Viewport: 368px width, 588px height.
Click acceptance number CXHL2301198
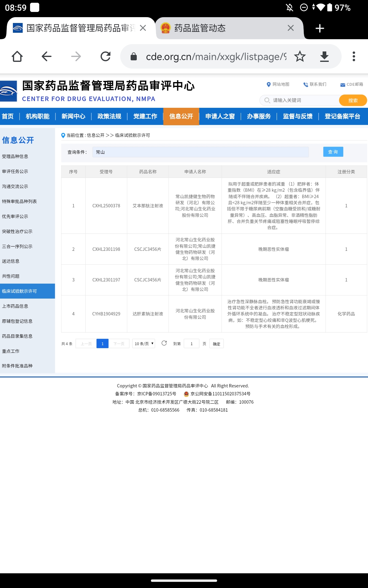click(x=106, y=249)
